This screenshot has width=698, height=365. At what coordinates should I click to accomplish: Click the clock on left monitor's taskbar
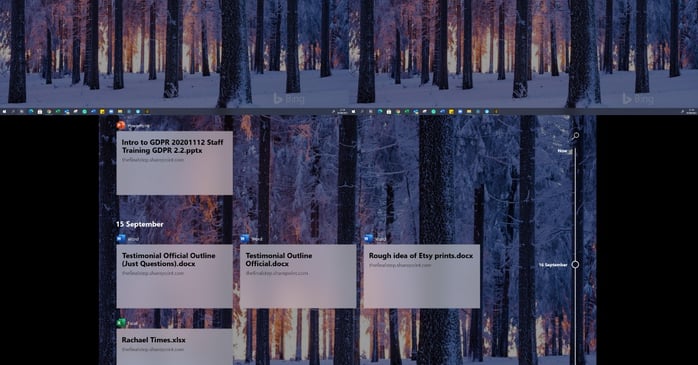[x=342, y=111]
